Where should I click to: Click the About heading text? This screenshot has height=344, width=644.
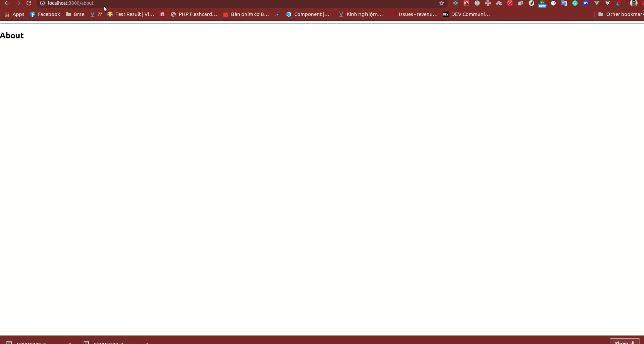[x=12, y=36]
